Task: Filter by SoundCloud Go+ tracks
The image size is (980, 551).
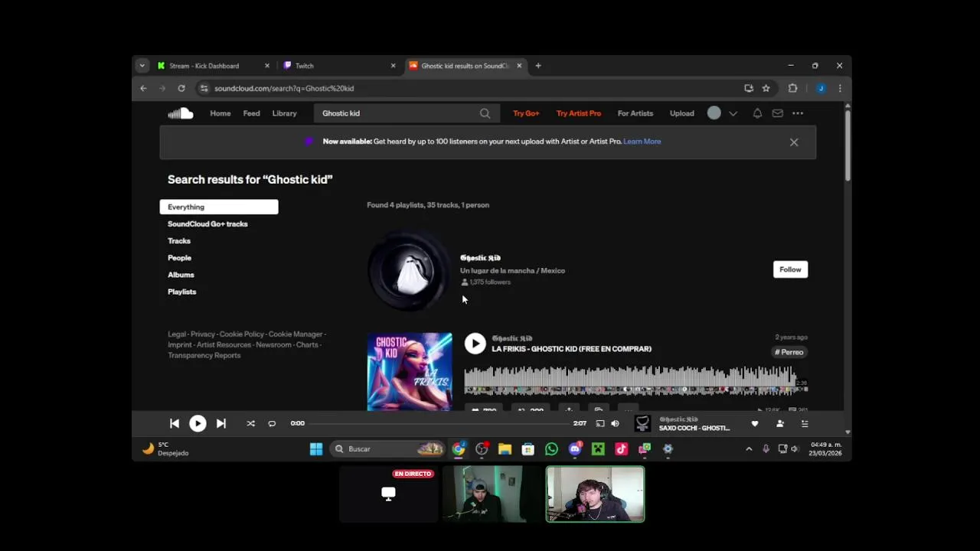Action: click(207, 224)
